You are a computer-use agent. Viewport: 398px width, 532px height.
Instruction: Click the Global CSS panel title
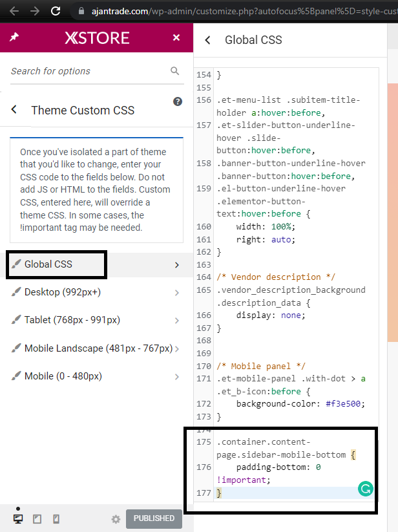pyautogui.click(x=253, y=40)
